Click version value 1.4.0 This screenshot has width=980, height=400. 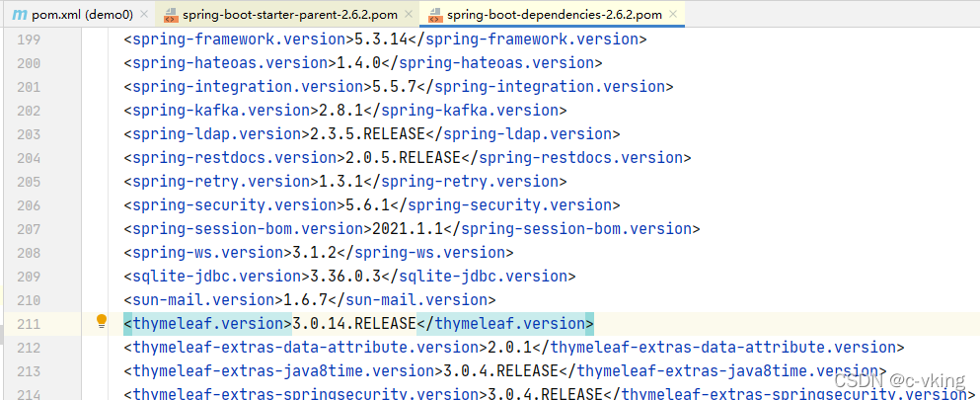(359, 63)
